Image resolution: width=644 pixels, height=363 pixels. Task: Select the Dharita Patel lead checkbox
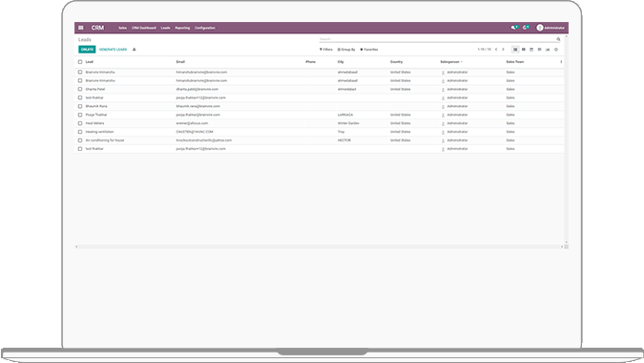click(80, 89)
